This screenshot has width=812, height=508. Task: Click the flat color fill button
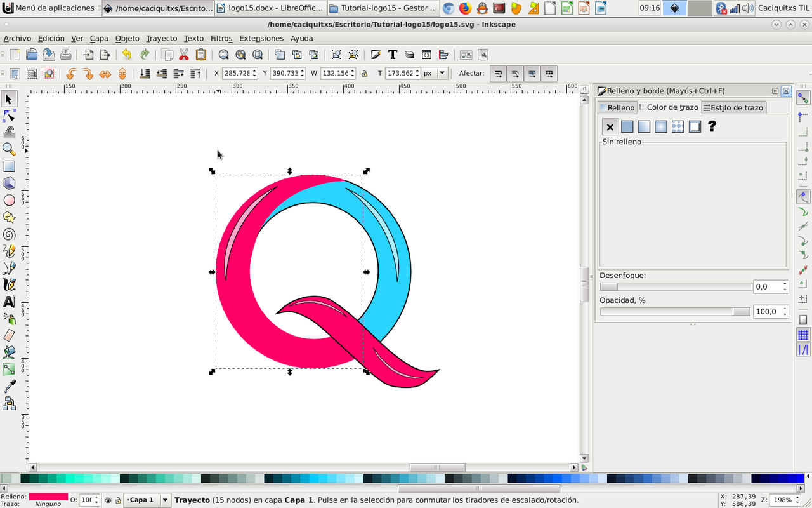627,127
